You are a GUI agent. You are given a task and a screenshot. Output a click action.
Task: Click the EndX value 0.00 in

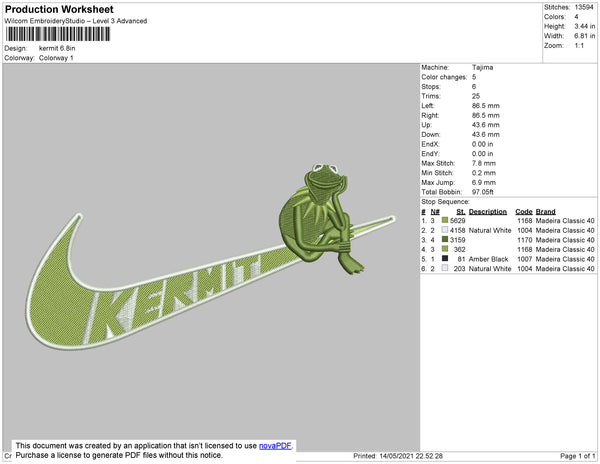tap(482, 144)
